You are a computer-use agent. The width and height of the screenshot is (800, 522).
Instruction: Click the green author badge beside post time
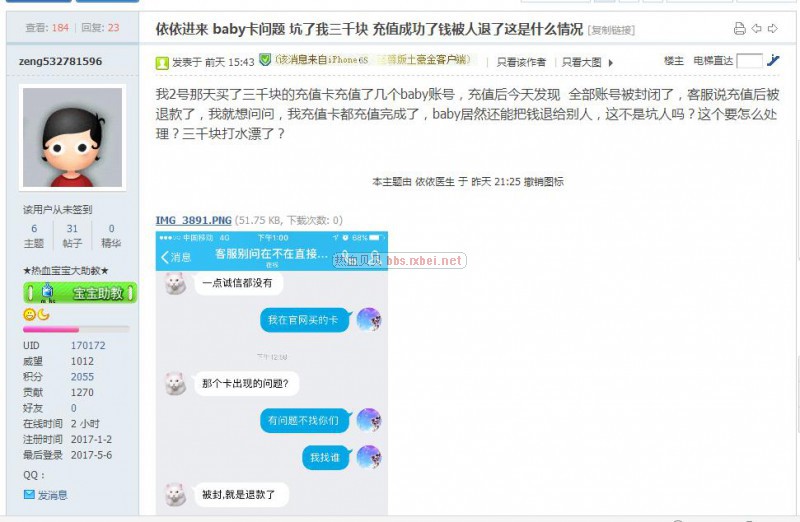point(162,63)
